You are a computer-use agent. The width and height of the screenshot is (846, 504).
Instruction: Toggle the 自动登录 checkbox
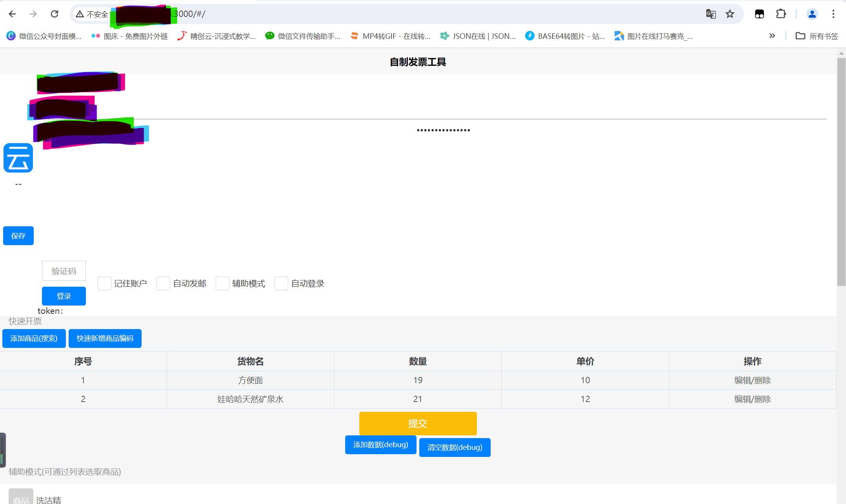coord(281,283)
